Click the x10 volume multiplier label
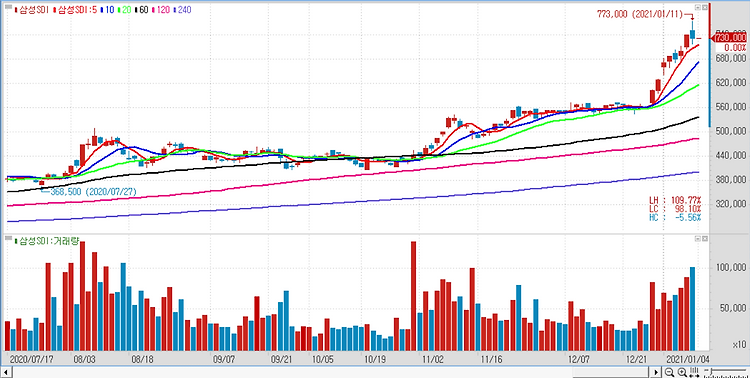This screenshot has width=750, height=378. click(739, 345)
